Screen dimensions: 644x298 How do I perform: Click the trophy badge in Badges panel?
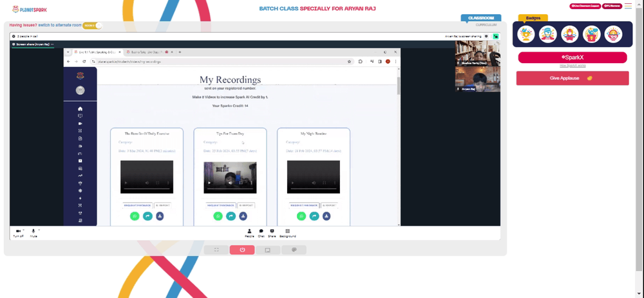coord(526,34)
